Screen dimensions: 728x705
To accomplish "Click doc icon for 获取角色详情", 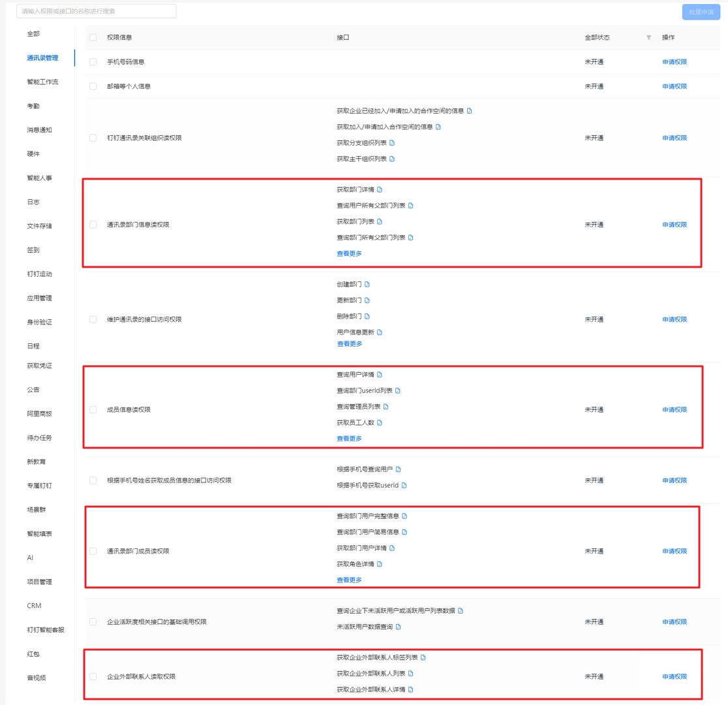I will pos(380,564).
